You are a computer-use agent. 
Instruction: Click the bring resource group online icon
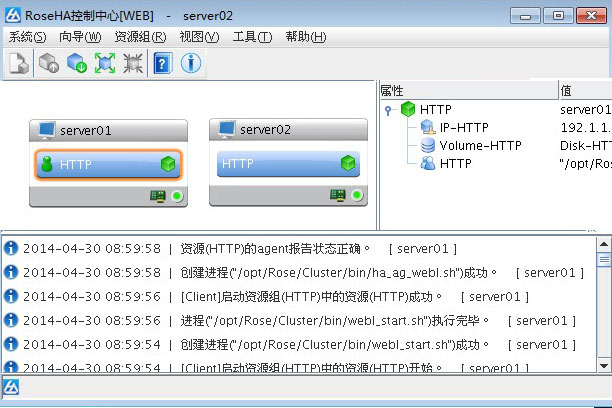point(49,63)
